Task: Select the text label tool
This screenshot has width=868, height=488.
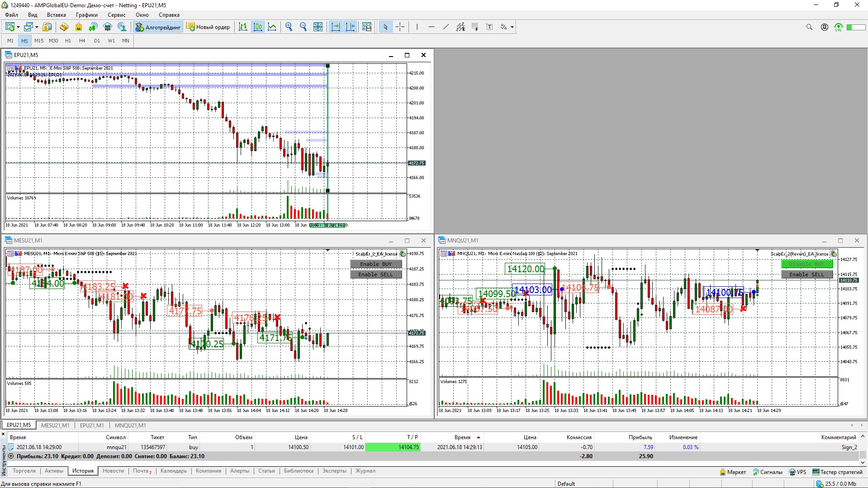Action: coord(489,27)
